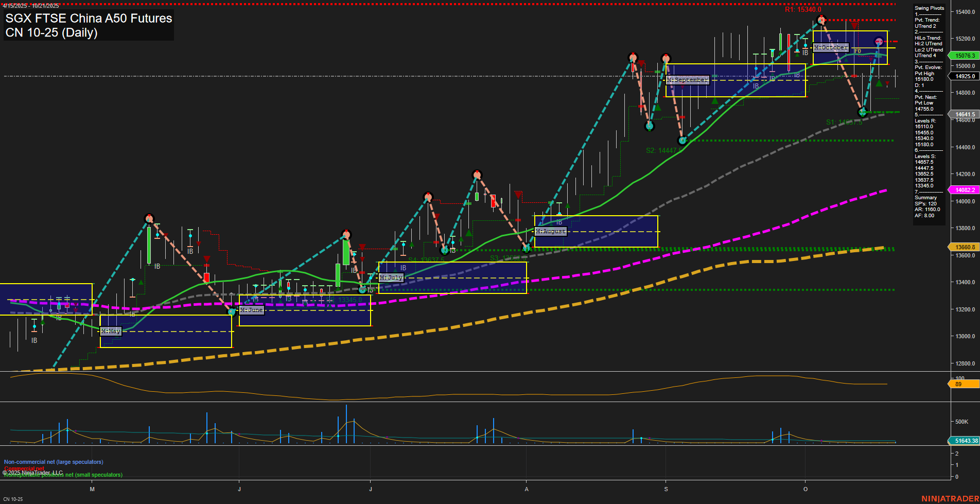Image resolution: width=980 pixels, height=504 pixels.
Task: Click the NinjaTrader logo in bottom right corner
Action: [x=950, y=498]
